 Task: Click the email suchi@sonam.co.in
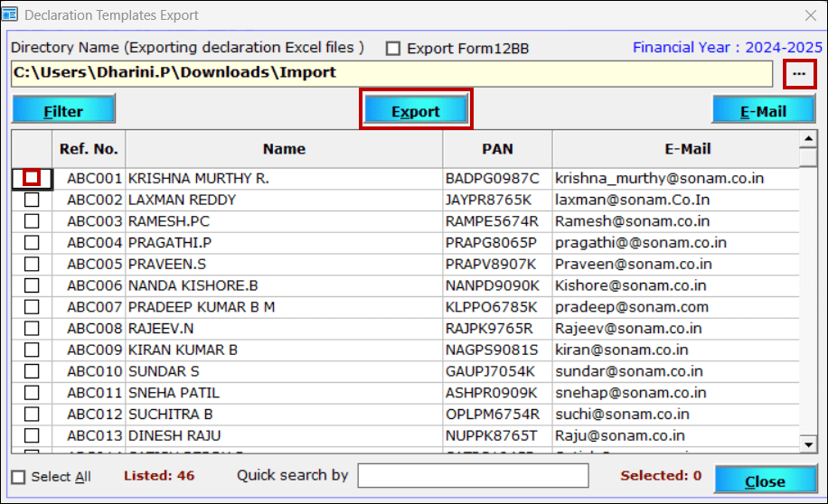coord(622,415)
